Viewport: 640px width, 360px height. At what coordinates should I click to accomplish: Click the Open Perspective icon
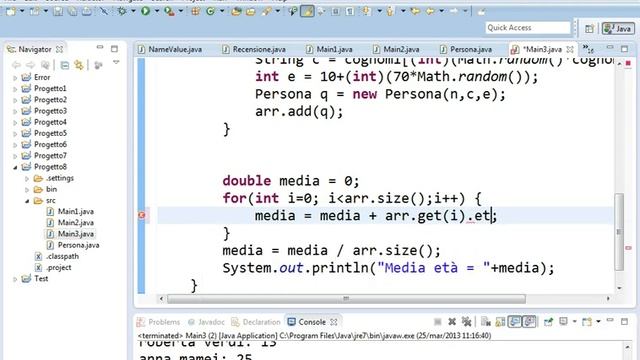[589, 29]
